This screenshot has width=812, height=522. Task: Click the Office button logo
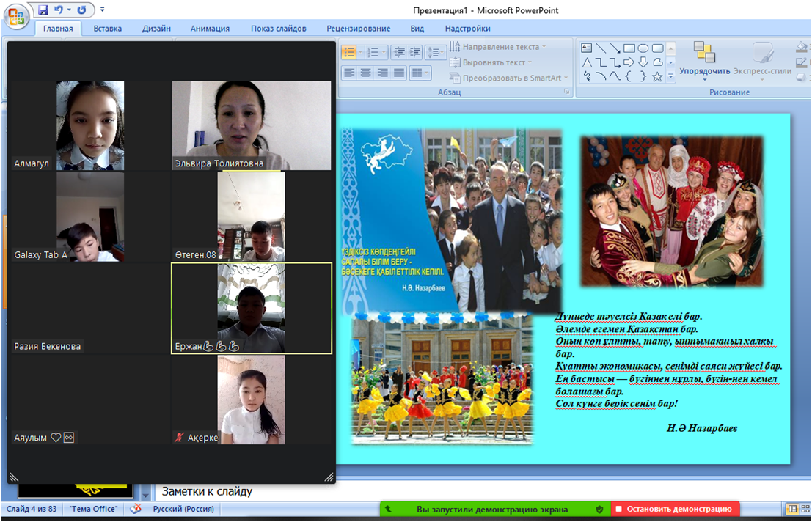[16, 15]
